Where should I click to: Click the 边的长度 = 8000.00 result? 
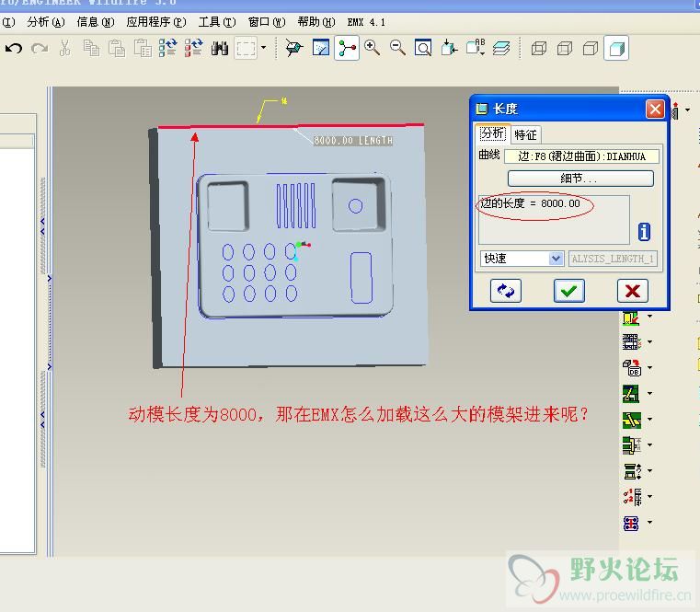tap(530, 203)
